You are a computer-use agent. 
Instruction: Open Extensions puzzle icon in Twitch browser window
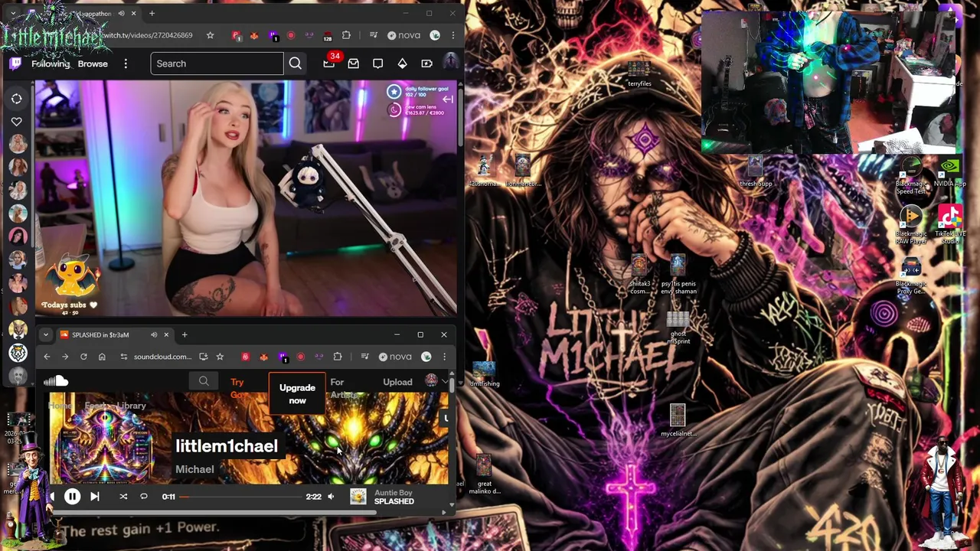click(346, 35)
